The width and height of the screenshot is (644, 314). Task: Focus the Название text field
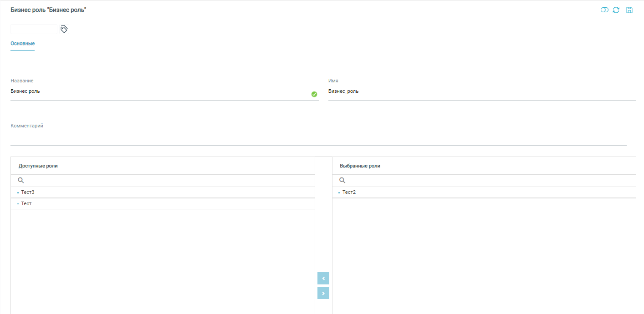[x=159, y=91]
